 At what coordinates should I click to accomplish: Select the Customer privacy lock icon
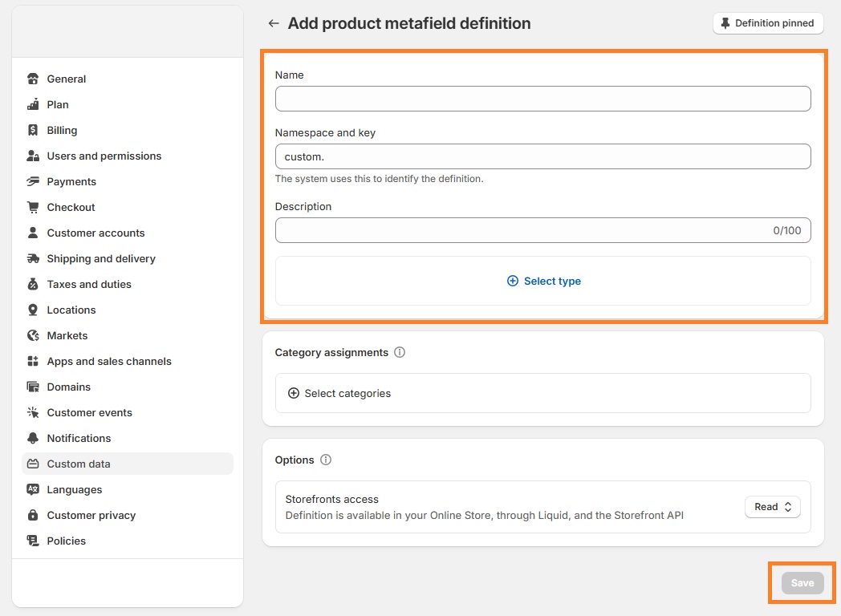pos(32,515)
